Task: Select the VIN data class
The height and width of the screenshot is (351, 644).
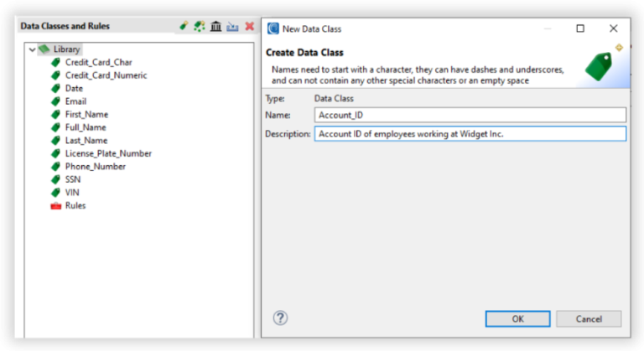Action: 72,193
